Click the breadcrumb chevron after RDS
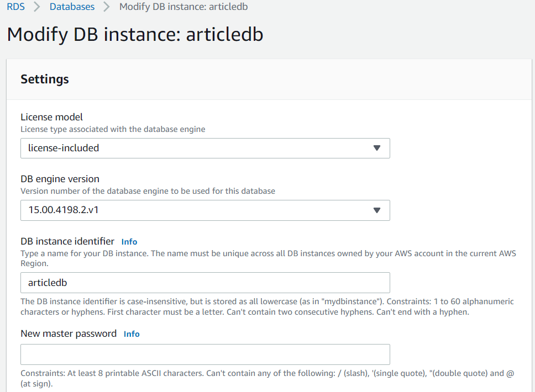The image size is (535, 392). click(37, 7)
